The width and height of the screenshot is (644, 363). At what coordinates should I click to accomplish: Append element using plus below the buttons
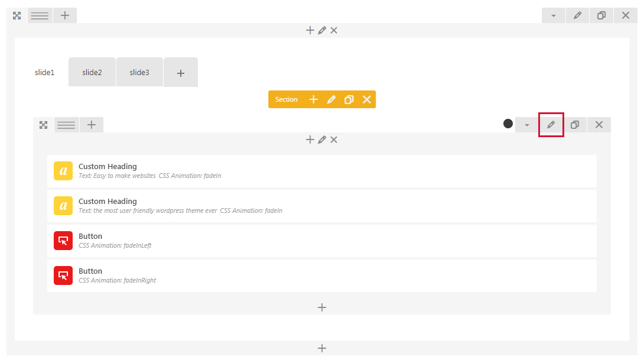click(x=322, y=307)
